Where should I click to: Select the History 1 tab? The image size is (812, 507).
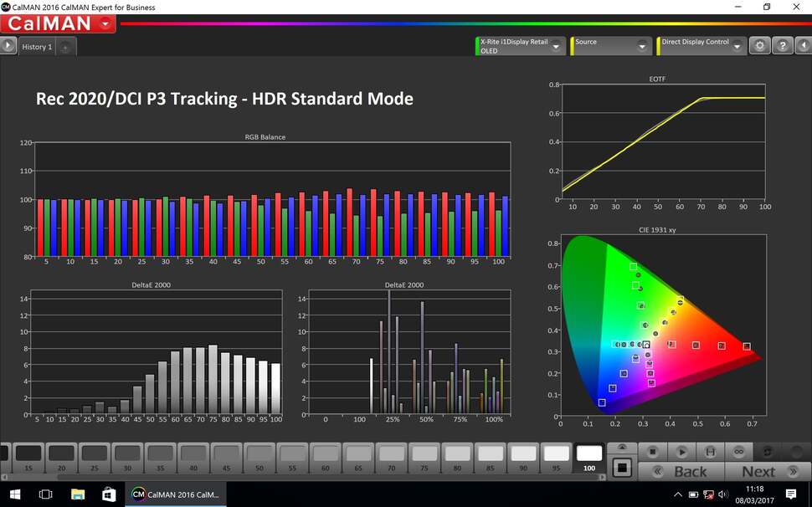pos(37,47)
